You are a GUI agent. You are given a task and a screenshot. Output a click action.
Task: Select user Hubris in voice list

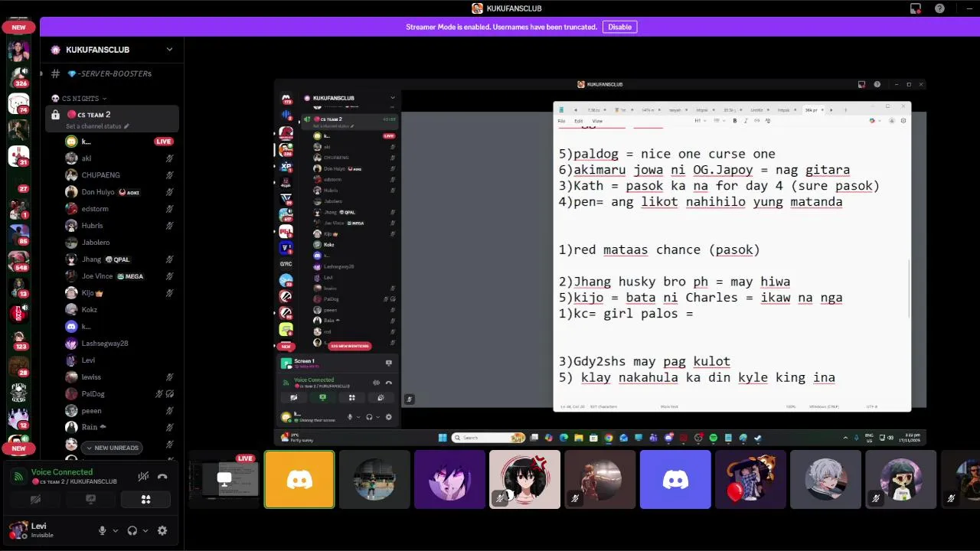pyautogui.click(x=119, y=226)
